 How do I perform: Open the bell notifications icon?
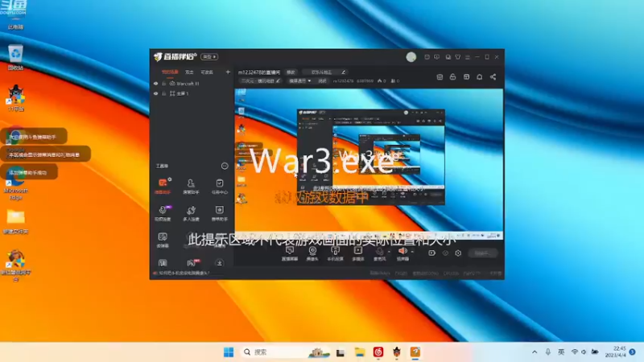point(479,76)
